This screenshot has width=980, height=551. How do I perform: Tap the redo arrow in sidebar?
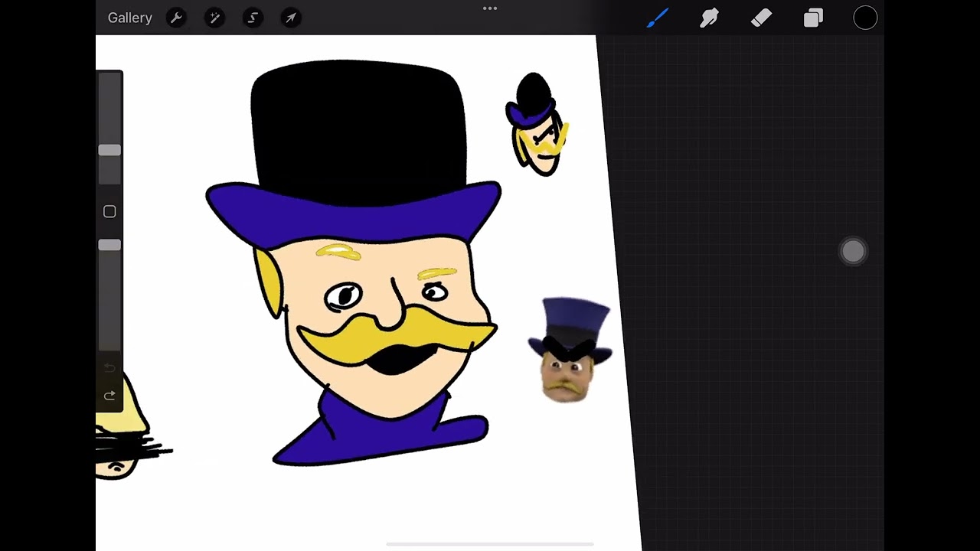point(109,396)
